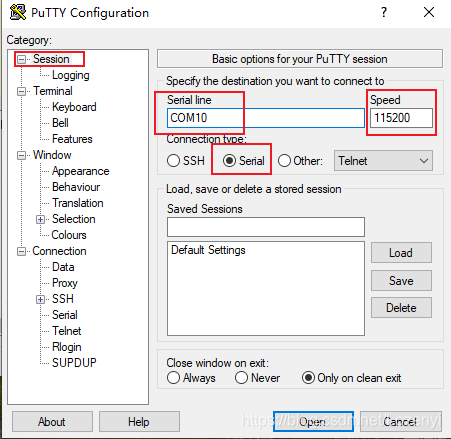Collapse the Session tree node

point(21,60)
